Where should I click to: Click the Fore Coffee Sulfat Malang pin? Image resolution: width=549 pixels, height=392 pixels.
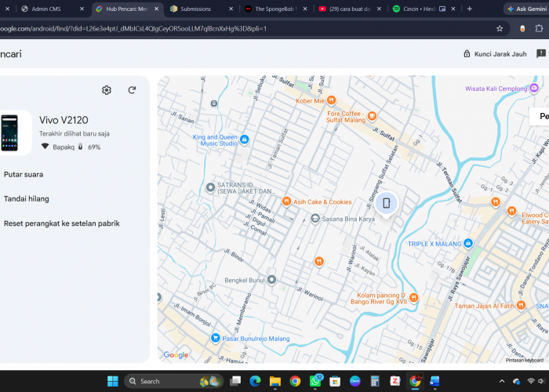373,115
